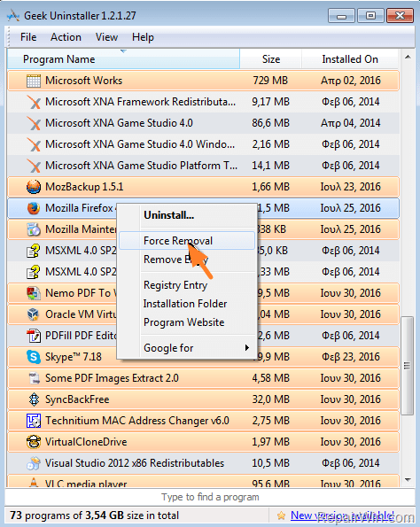This screenshot has width=420, height=527.
Task: Click the Mozilla Maintenance Service icon
Action: click(34, 229)
